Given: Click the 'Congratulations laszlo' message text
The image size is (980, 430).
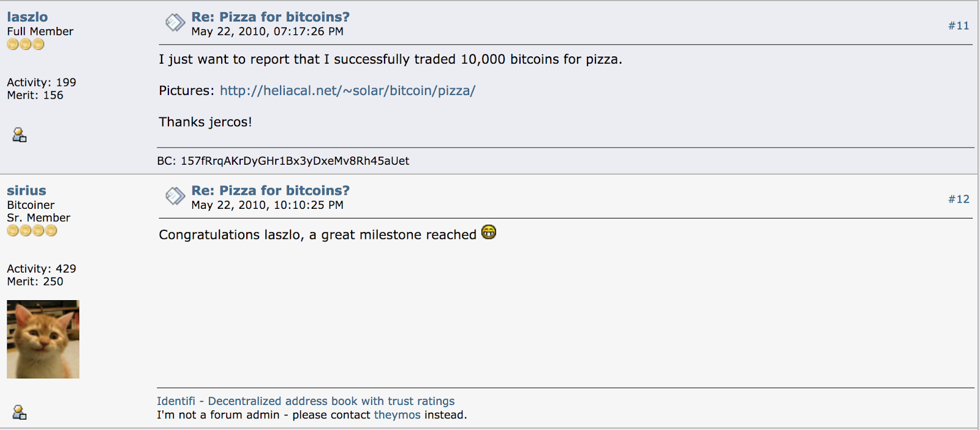Looking at the screenshot, I should (x=317, y=235).
